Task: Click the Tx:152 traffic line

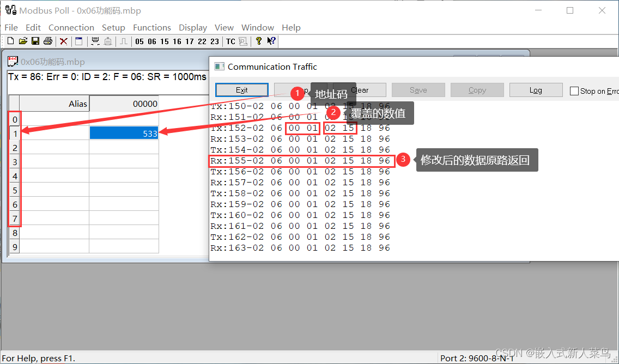Action: click(x=300, y=128)
